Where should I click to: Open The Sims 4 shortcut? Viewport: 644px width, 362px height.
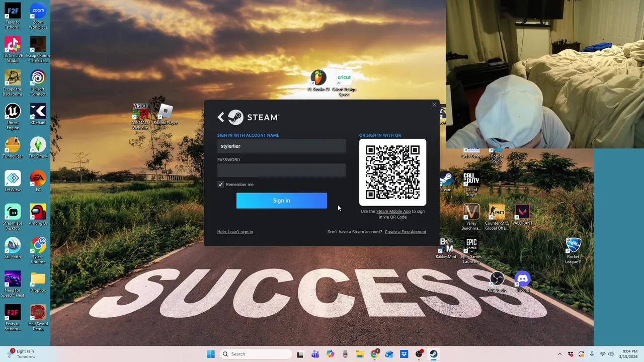(x=38, y=148)
